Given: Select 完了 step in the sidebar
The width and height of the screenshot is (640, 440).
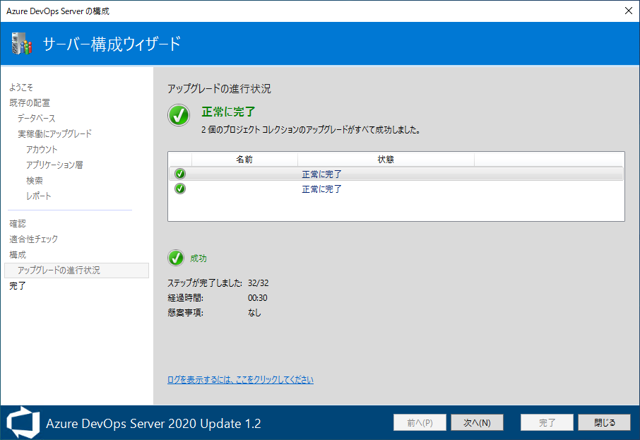Looking at the screenshot, I should click(x=18, y=286).
